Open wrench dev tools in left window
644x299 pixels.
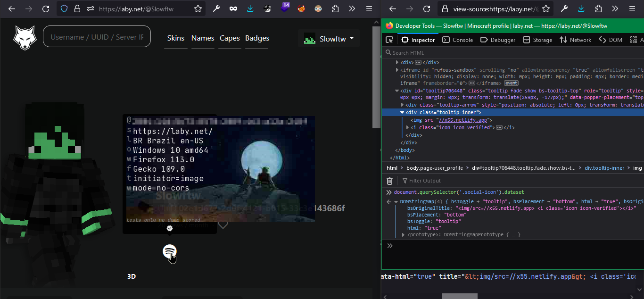coord(216,8)
